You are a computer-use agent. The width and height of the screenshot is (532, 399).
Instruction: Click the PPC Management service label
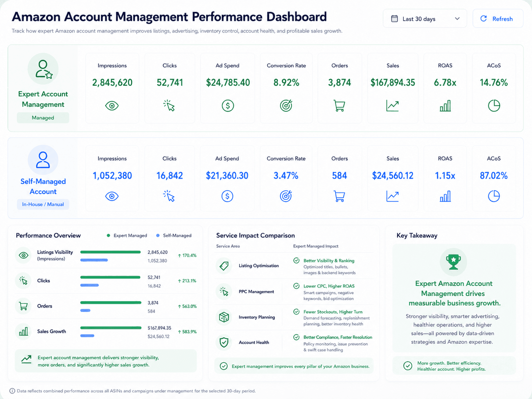coord(256,292)
